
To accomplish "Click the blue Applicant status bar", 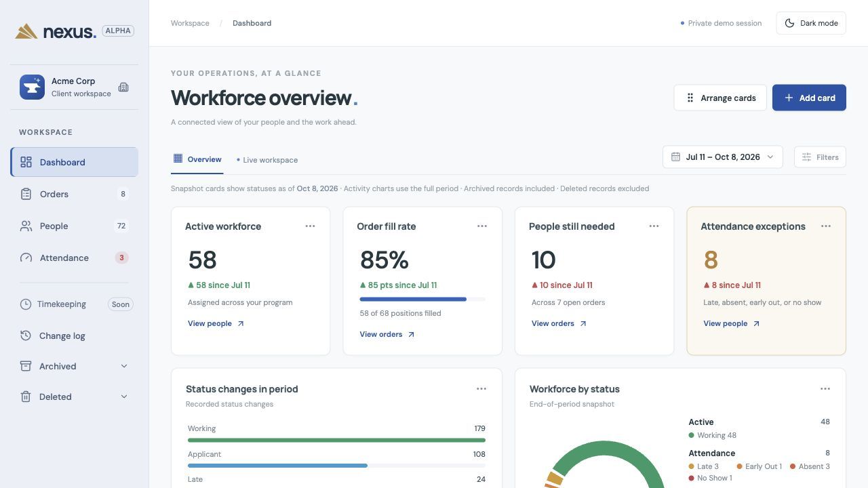I will pyautogui.click(x=277, y=466).
